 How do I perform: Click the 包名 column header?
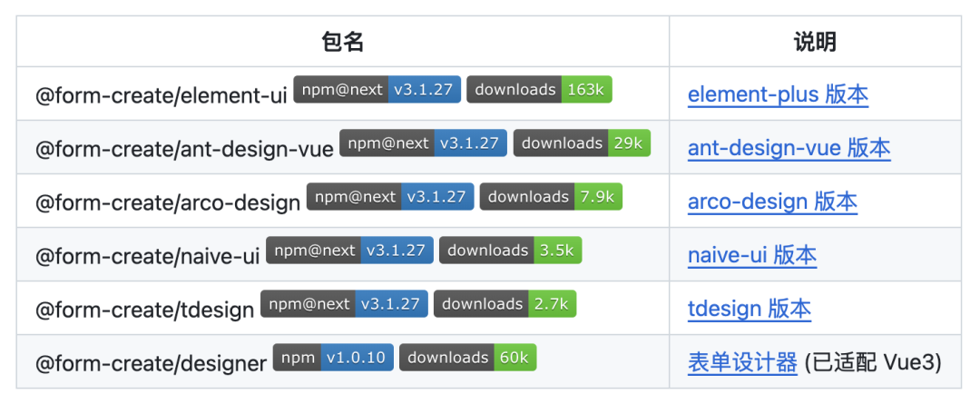(x=342, y=42)
